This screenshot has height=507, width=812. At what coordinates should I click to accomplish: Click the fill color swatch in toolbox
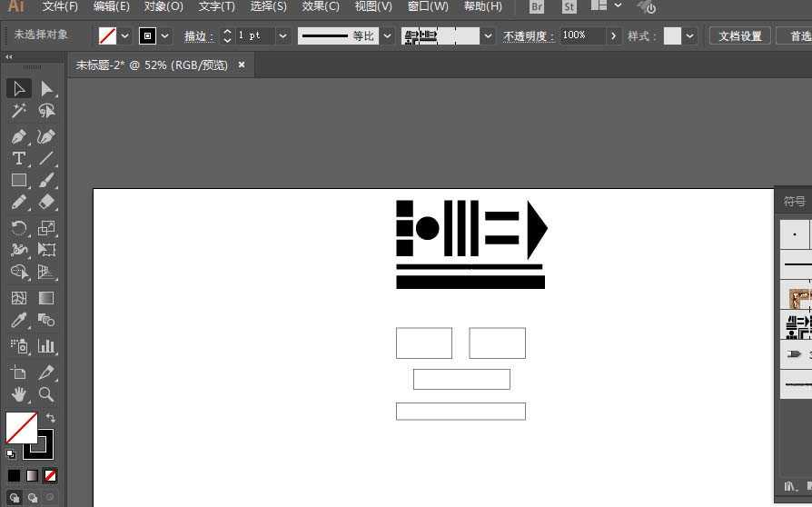click(21, 427)
